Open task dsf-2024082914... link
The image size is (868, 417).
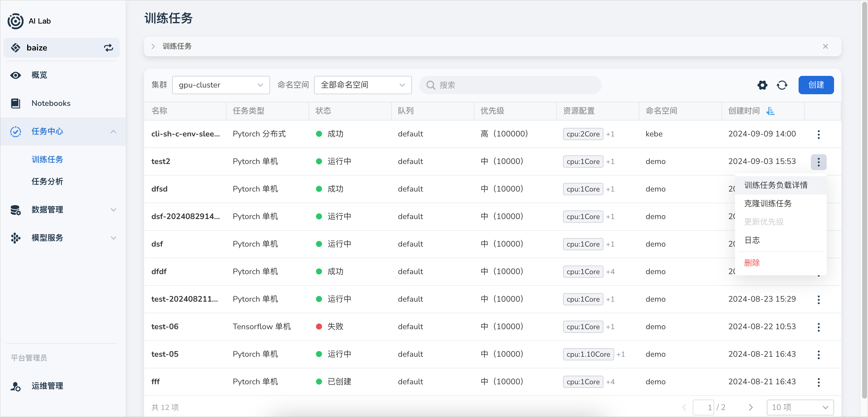[185, 217]
